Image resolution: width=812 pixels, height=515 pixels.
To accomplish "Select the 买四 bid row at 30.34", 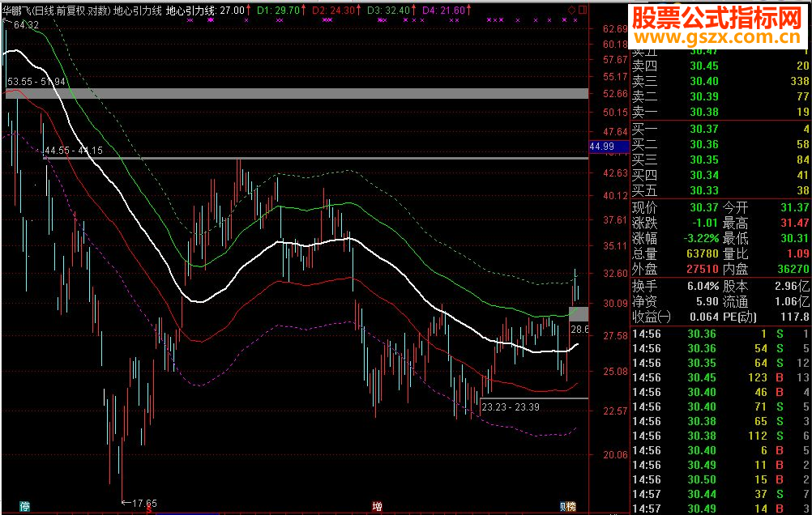I will 720,176.
